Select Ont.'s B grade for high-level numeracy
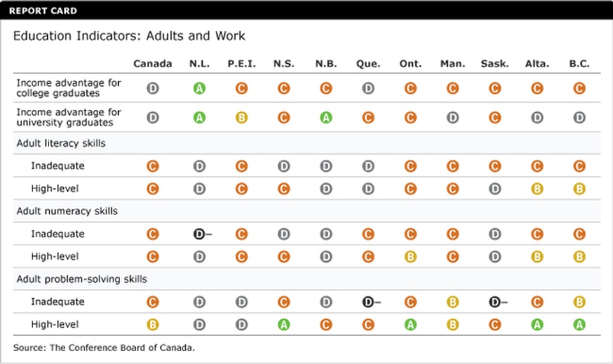The width and height of the screenshot is (613, 364). 411,257
